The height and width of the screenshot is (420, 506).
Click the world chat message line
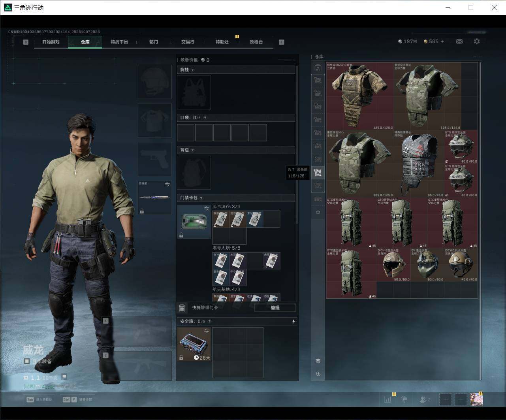pos(49,386)
